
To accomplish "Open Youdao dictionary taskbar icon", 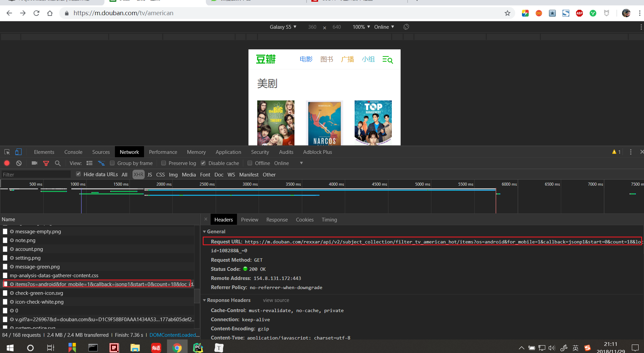I will tap(156, 348).
